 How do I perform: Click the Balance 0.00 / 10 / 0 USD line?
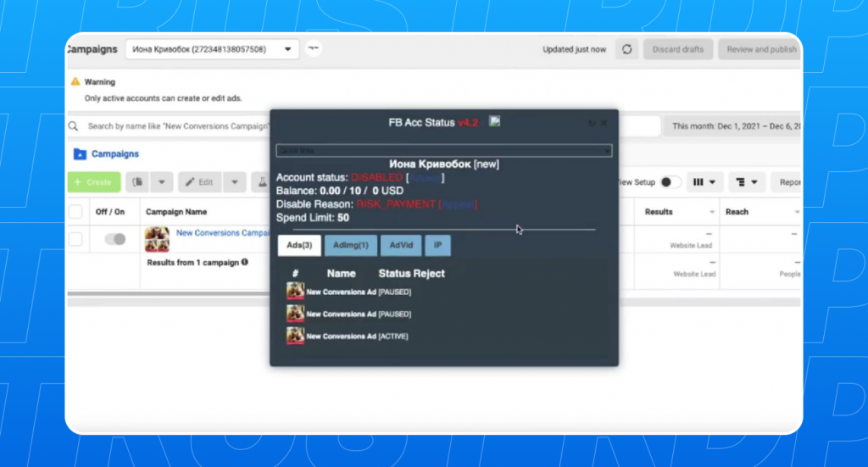pyautogui.click(x=340, y=191)
